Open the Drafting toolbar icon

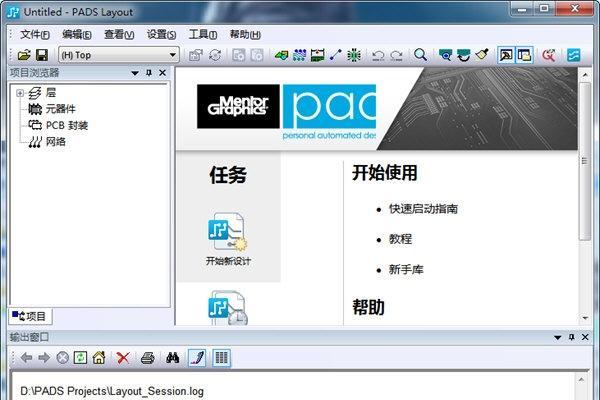tap(282, 55)
